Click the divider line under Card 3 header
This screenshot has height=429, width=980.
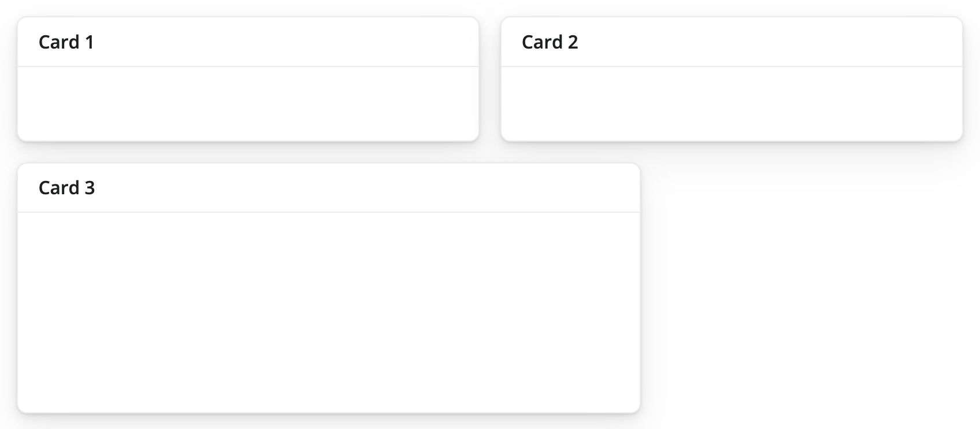point(329,212)
